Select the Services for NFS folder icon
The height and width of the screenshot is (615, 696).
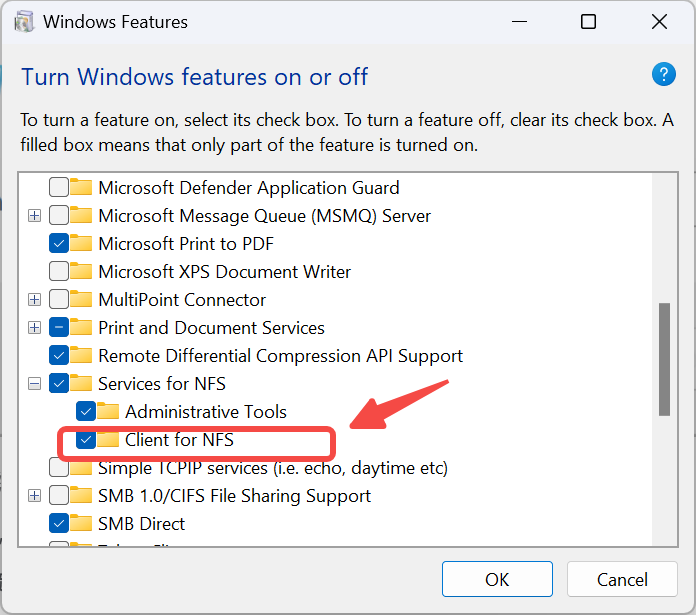pos(81,383)
